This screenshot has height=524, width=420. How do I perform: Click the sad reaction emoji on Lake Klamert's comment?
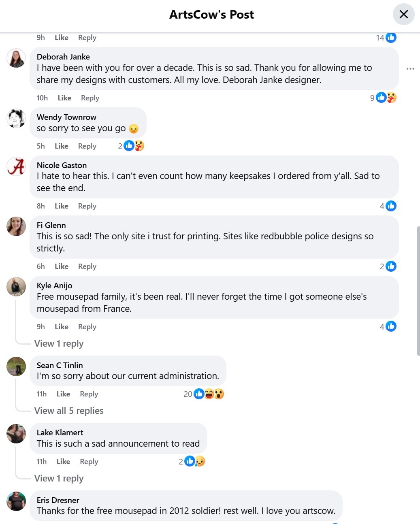click(200, 461)
